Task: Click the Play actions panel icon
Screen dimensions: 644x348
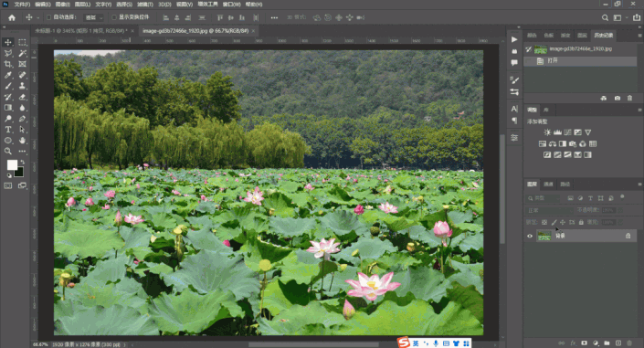Action: pyautogui.click(x=514, y=39)
